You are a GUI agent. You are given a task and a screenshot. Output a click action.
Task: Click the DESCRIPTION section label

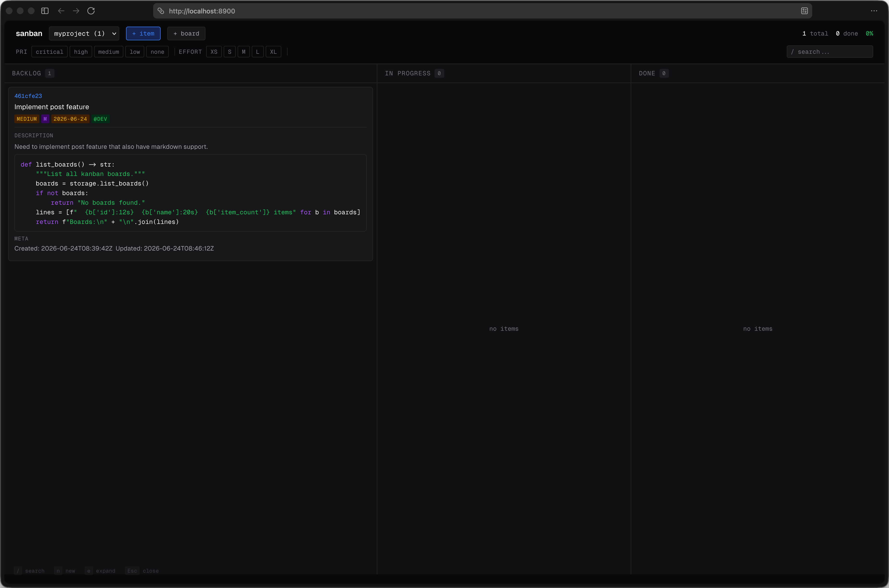(34, 135)
